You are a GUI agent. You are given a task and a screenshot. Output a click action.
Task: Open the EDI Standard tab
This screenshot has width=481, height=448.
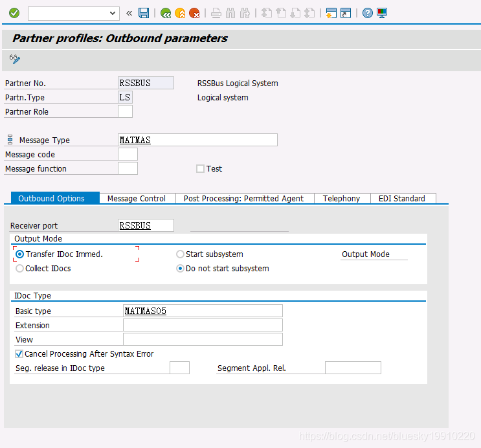pyautogui.click(x=402, y=199)
